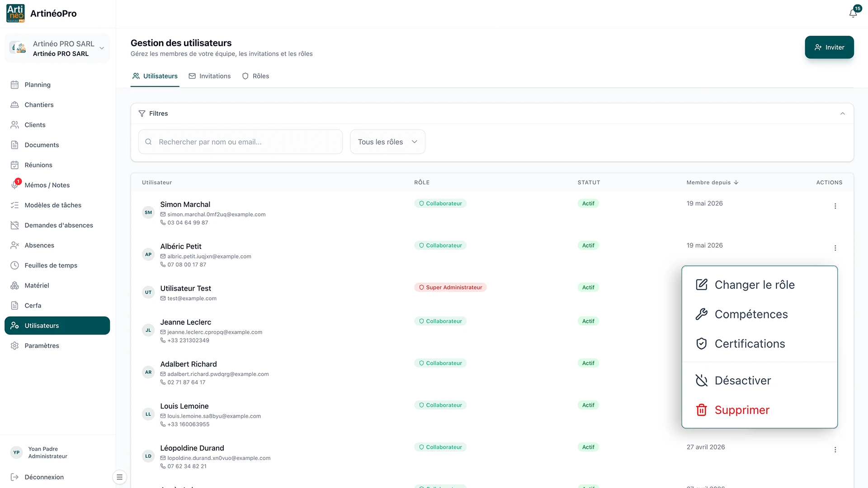The image size is (868, 488).
Task: Open Chantiers in the sidebar
Action: tap(57, 105)
